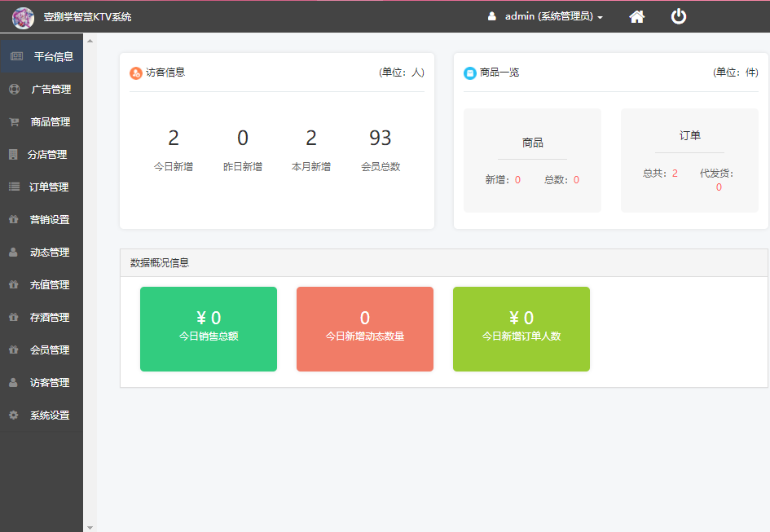The width and height of the screenshot is (770, 532).
Task: Go to 存酒管理 in sidebar
Action: click(42, 318)
